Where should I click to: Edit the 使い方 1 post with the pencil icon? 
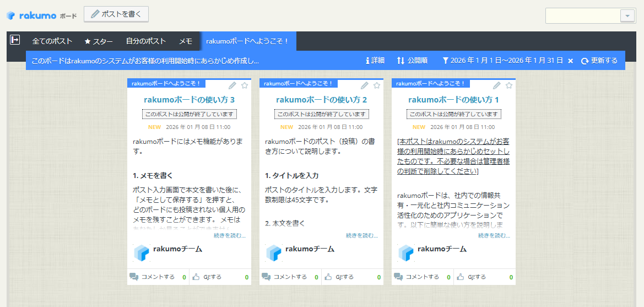[x=497, y=85]
